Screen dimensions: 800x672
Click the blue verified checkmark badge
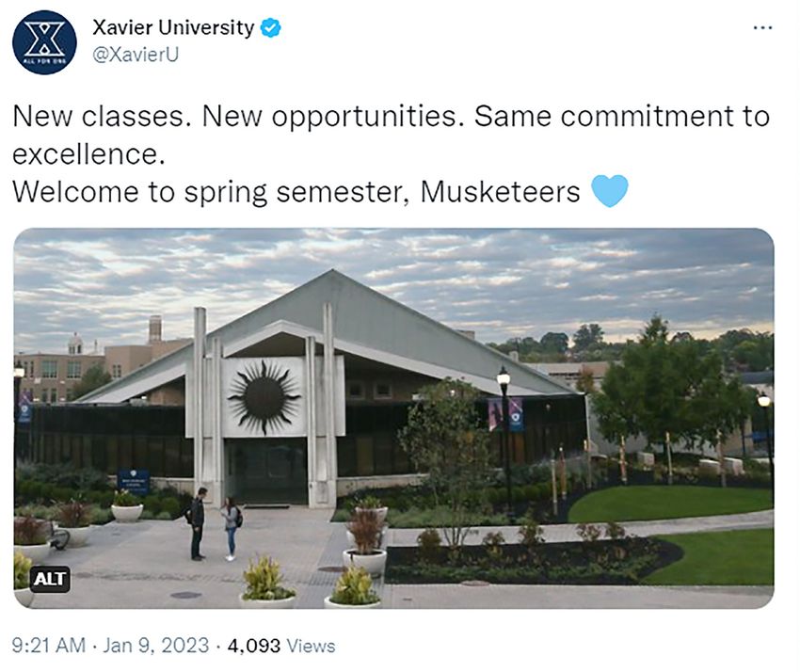tap(271, 28)
